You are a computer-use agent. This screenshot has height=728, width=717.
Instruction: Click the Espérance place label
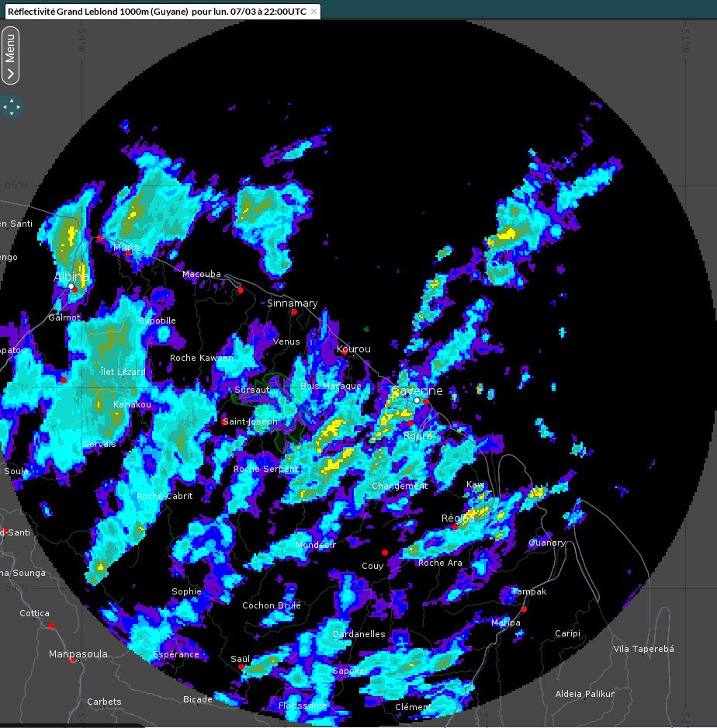tap(175, 654)
